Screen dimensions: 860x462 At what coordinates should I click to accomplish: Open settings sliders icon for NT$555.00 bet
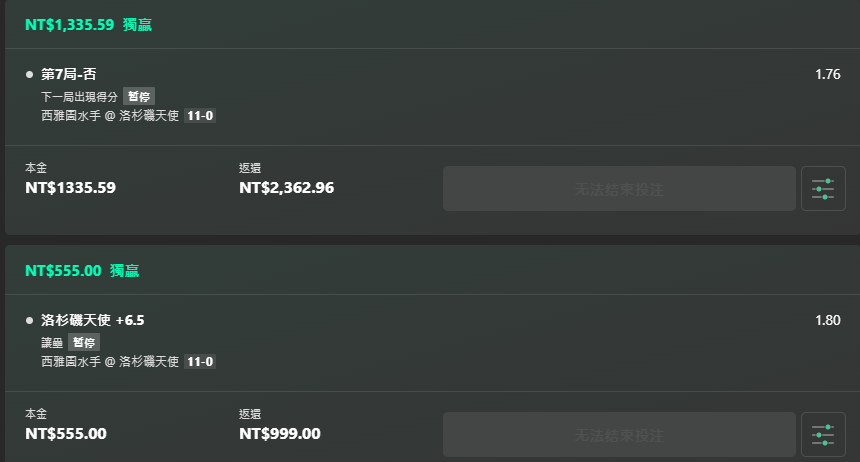pos(823,435)
